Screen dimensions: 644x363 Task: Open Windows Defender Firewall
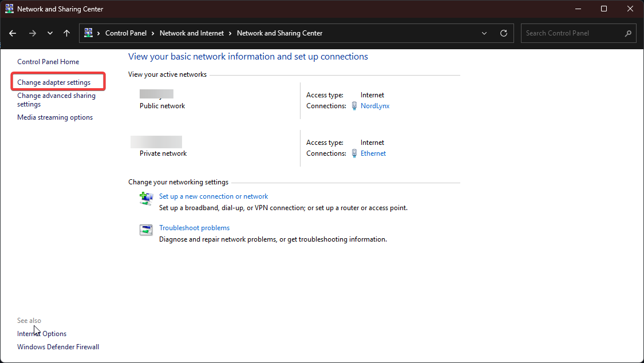[x=58, y=346]
